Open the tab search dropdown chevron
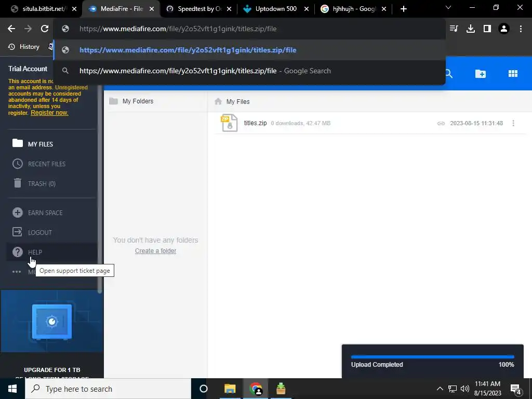This screenshot has width=532, height=399. (448, 7)
